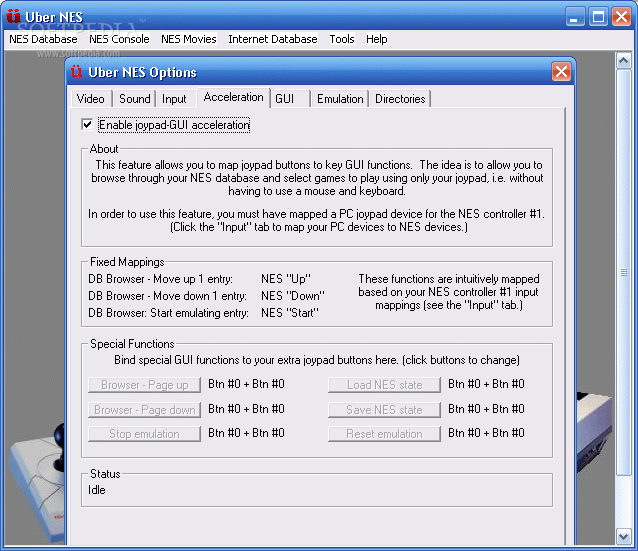638x551 pixels.
Task: Click the Stop emulation binding button
Action: tap(144, 434)
